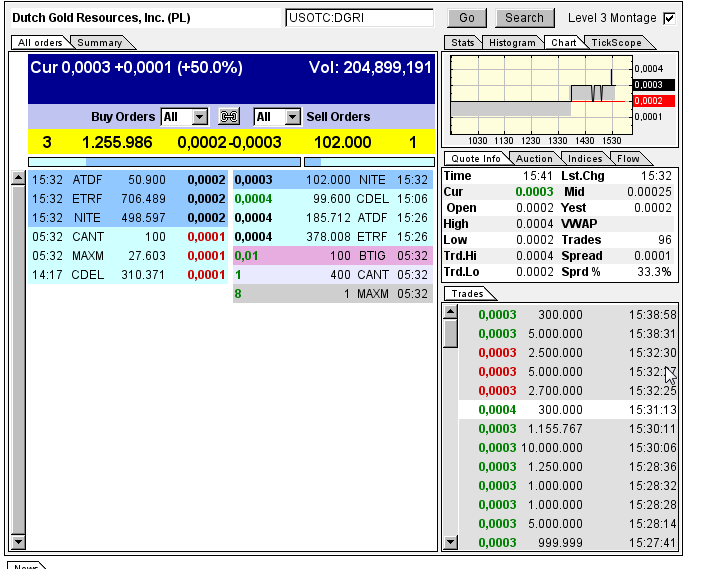This screenshot has width=706, height=569.
Task: Select the TickScope tab
Action: click(x=616, y=43)
